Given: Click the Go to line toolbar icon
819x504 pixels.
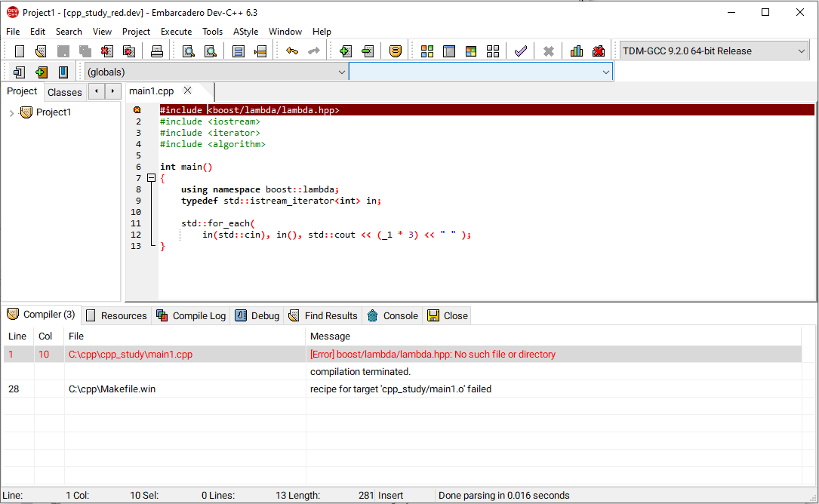Looking at the screenshot, I should coord(260,51).
